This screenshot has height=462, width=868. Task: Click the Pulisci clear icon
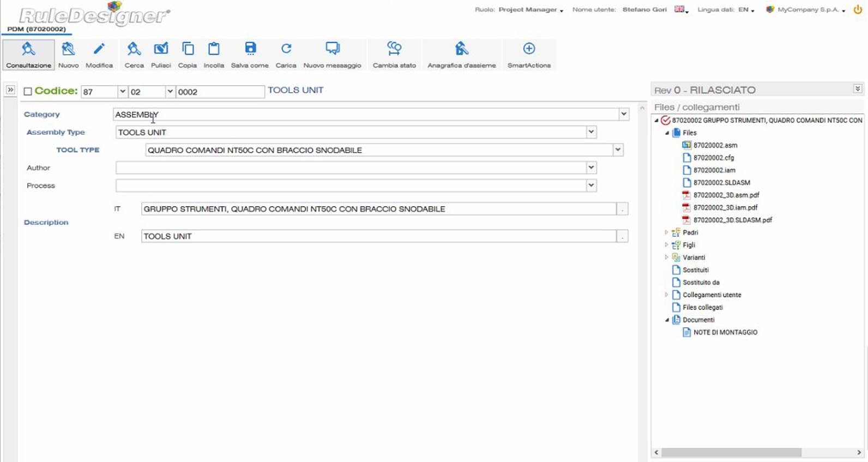pos(161,49)
